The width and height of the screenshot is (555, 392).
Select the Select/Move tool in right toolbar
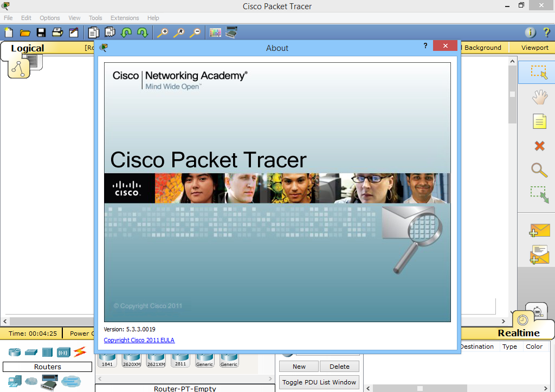click(x=539, y=71)
